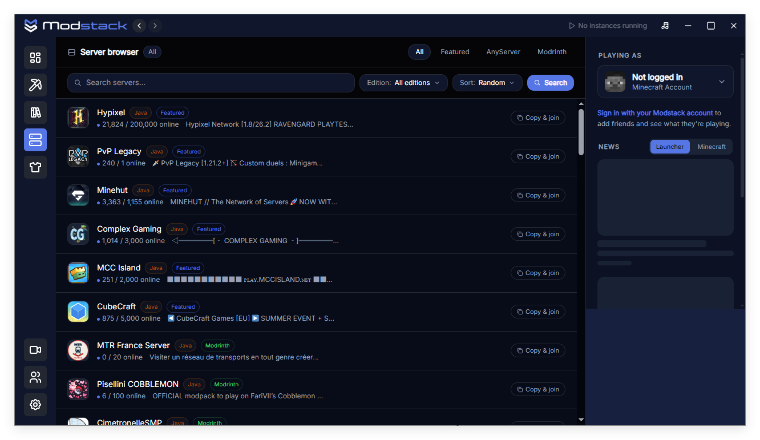Viewport: 760px width, 440px height.
Task: Click Featured badge on CubeCraft row
Action: coord(183,307)
